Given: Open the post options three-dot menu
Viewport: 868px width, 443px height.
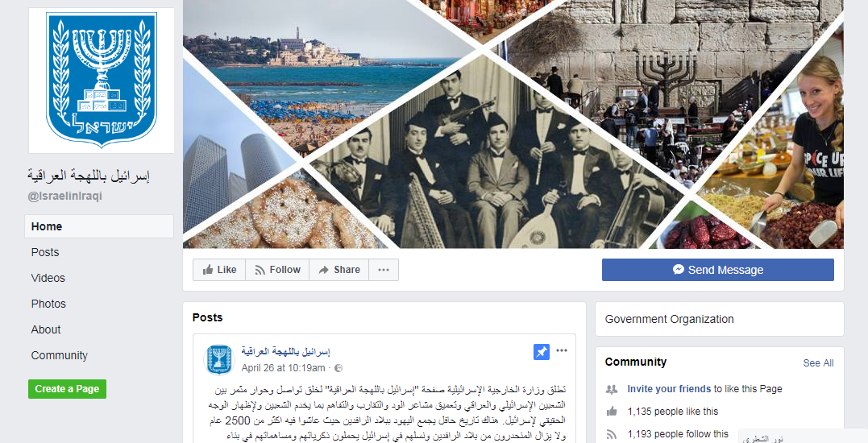Looking at the screenshot, I should 561,350.
